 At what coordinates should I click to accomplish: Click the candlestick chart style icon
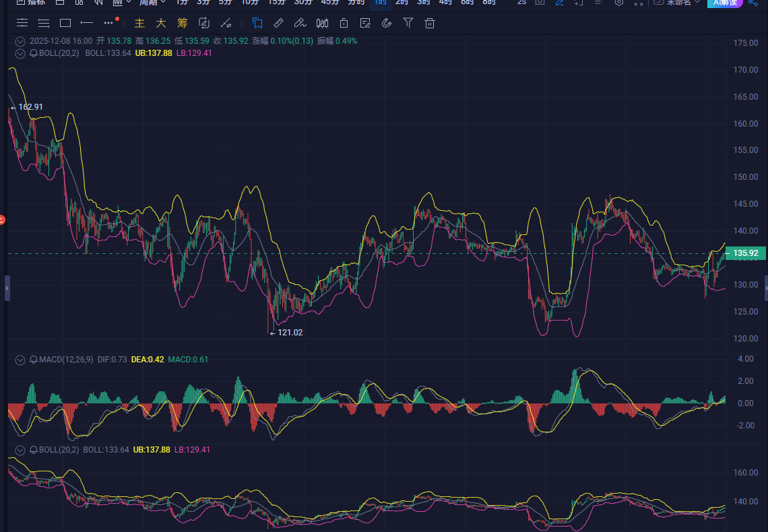322,24
